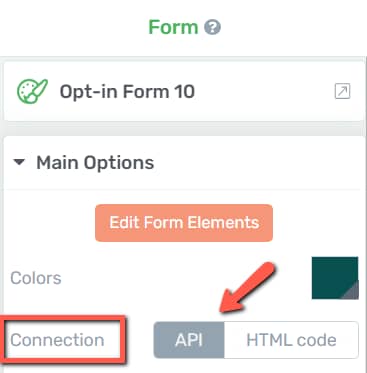Click the red arrow annotation

[247, 287]
